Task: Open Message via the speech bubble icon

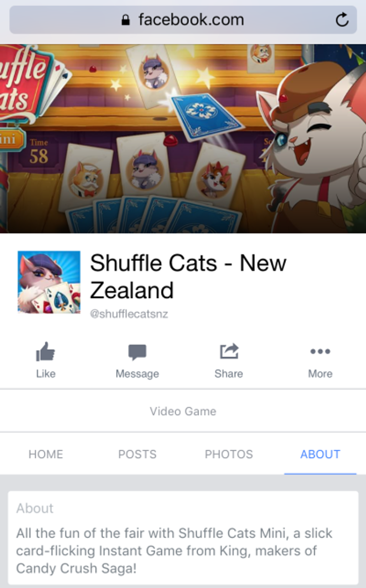Action: (x=137, y=353)
